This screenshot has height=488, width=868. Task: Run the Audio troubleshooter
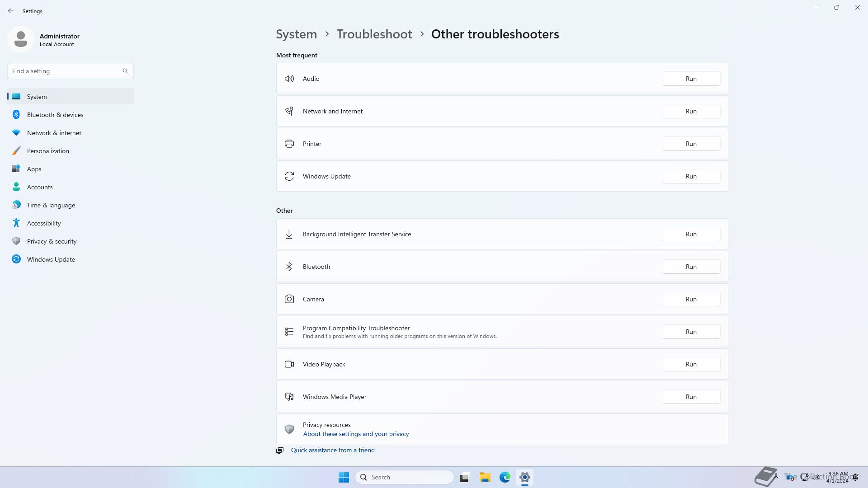pyautogui.click(x=691, y=79)
